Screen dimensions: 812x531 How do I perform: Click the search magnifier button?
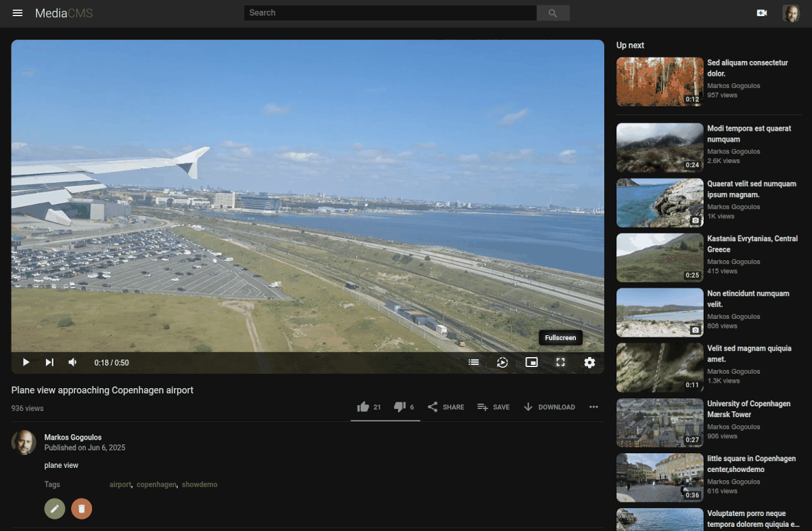[x=553, y=13]
